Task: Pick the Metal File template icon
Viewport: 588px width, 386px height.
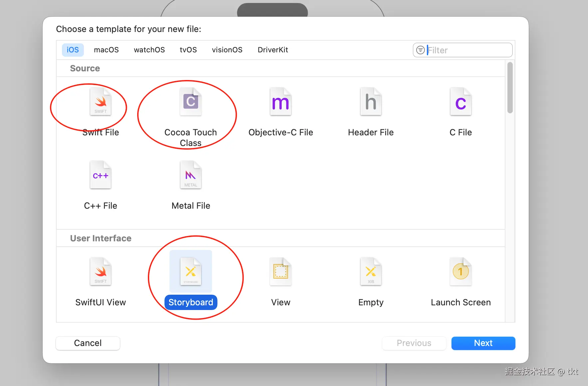Action: click(191, 175)
